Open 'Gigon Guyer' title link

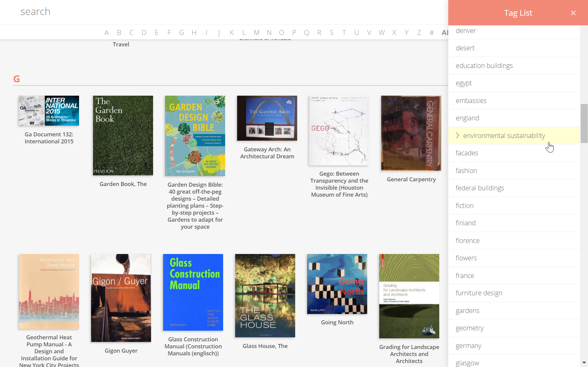tap(121, 351)
